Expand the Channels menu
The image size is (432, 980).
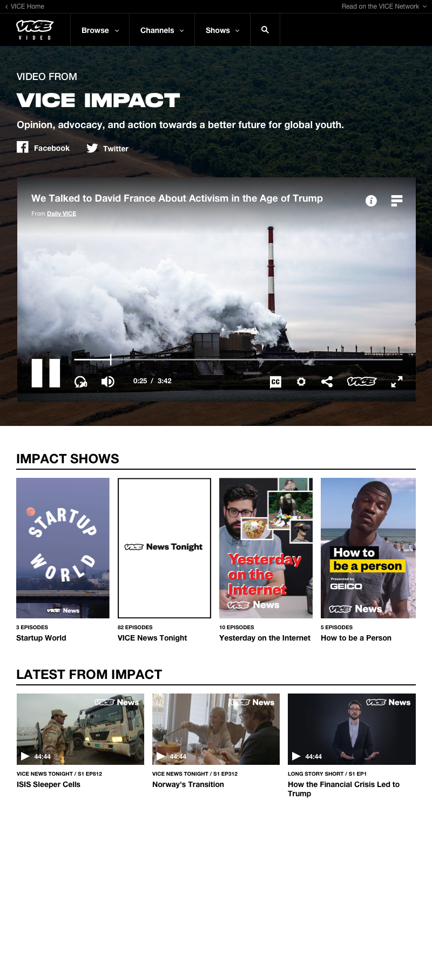162,30
